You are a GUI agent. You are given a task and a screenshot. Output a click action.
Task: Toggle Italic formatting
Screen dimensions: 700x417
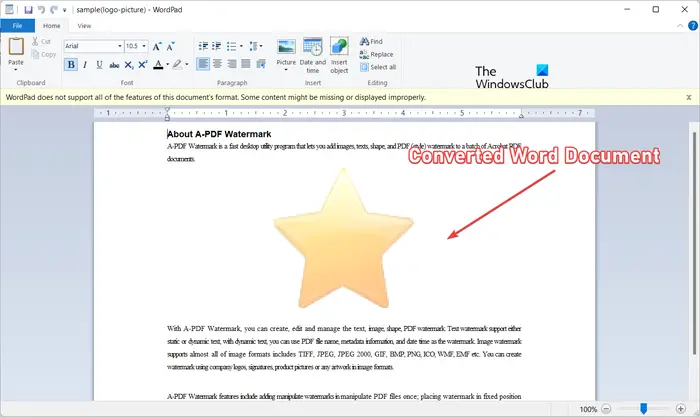[x=85, y=65]
